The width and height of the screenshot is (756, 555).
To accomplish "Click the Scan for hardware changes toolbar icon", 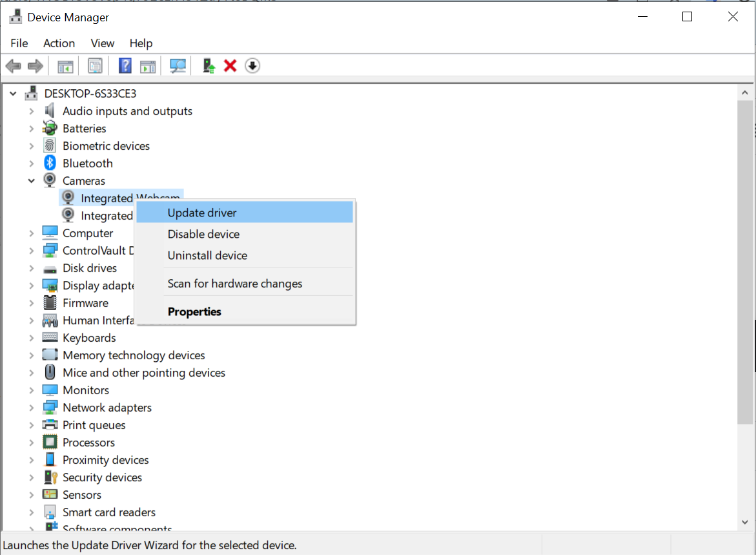I will pyautogui.click(x=178, y=66).
